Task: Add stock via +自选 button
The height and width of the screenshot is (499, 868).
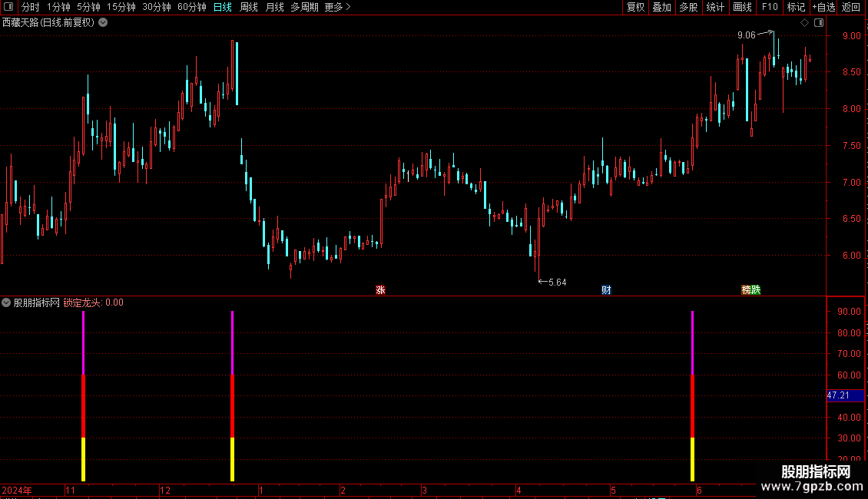Action: (823, 7)
